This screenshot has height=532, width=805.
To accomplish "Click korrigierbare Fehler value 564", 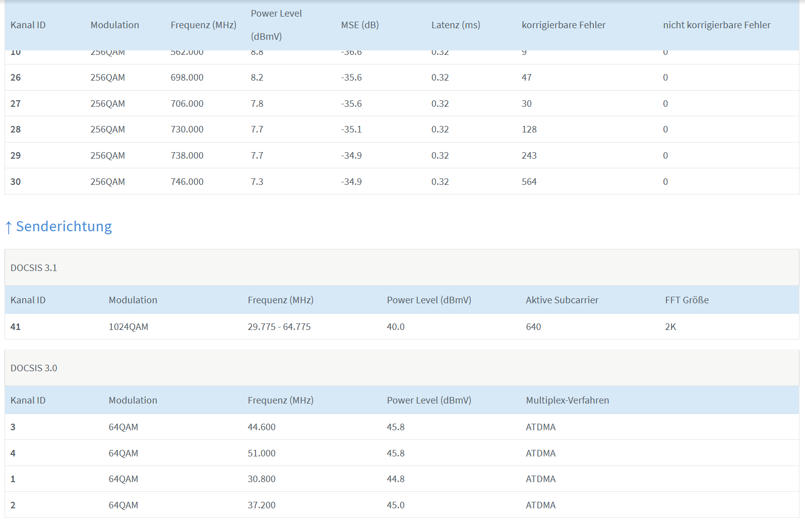I will tap(529, 182).
